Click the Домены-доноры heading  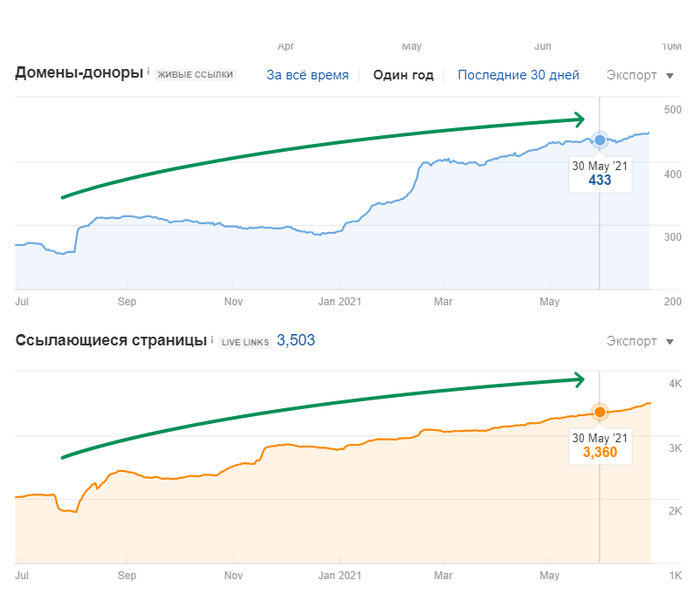point(79,73)
